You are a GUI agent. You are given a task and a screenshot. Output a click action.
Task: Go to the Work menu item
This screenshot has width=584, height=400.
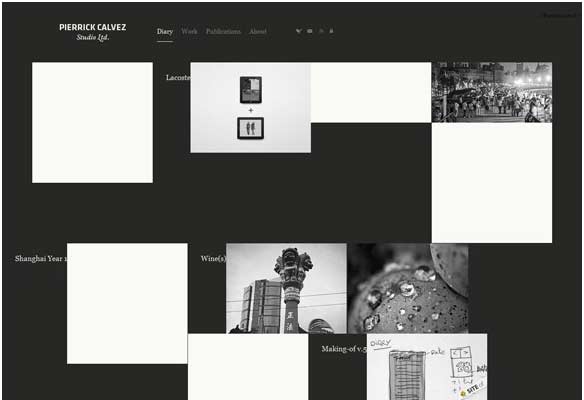click(189, 31)
